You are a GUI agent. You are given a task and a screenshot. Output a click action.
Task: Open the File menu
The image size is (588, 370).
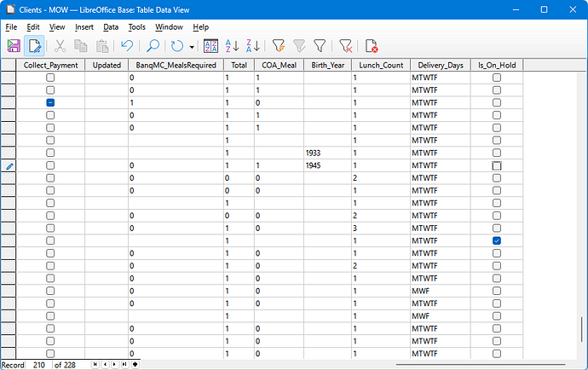point(11,27)
